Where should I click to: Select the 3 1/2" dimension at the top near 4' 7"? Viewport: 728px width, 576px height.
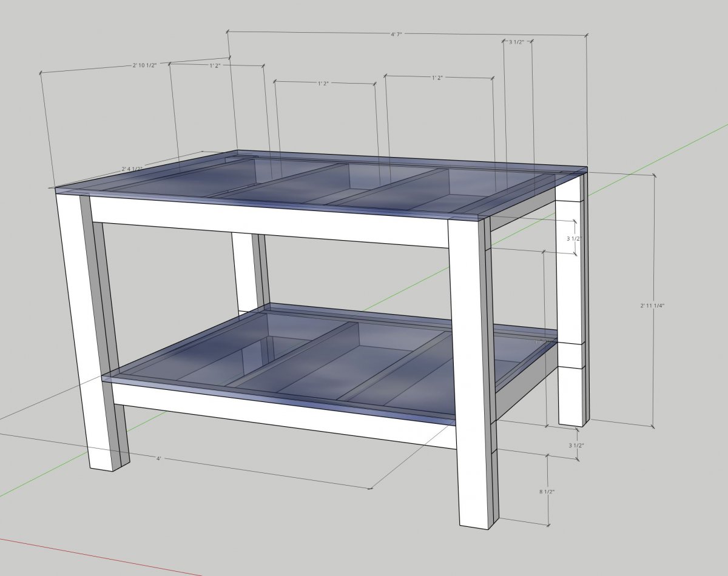coord(517,42)
